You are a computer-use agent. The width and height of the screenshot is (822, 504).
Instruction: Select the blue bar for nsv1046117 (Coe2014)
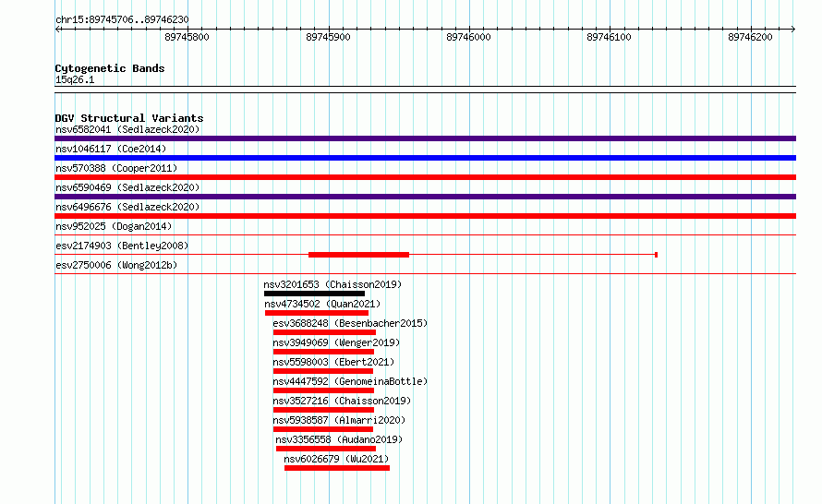click(425, 158)
